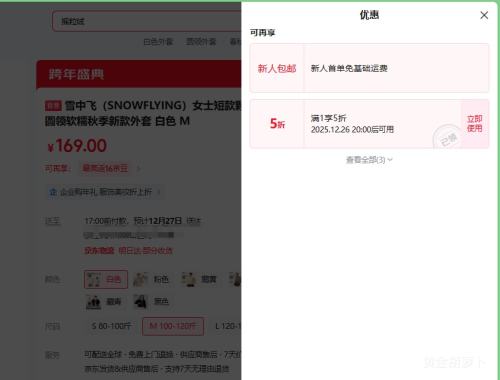Choose size S 80-100斤
Viewport: 500px width, 380px height.
click(x=111, y=326)
